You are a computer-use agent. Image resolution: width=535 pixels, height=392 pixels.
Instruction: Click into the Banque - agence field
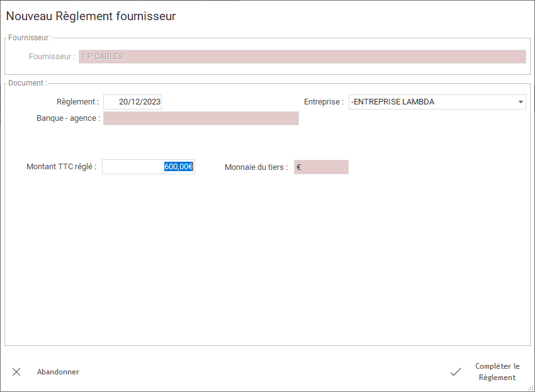tap(201, 118)
